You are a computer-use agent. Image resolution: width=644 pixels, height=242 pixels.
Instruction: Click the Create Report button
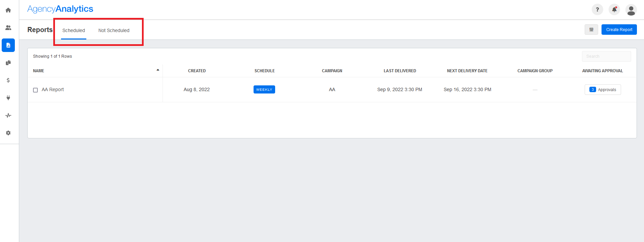point(619,30)
